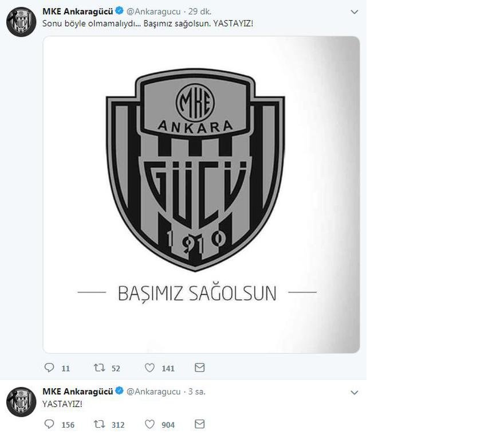Open the 29 dk. timestamp link

(200, 11)
